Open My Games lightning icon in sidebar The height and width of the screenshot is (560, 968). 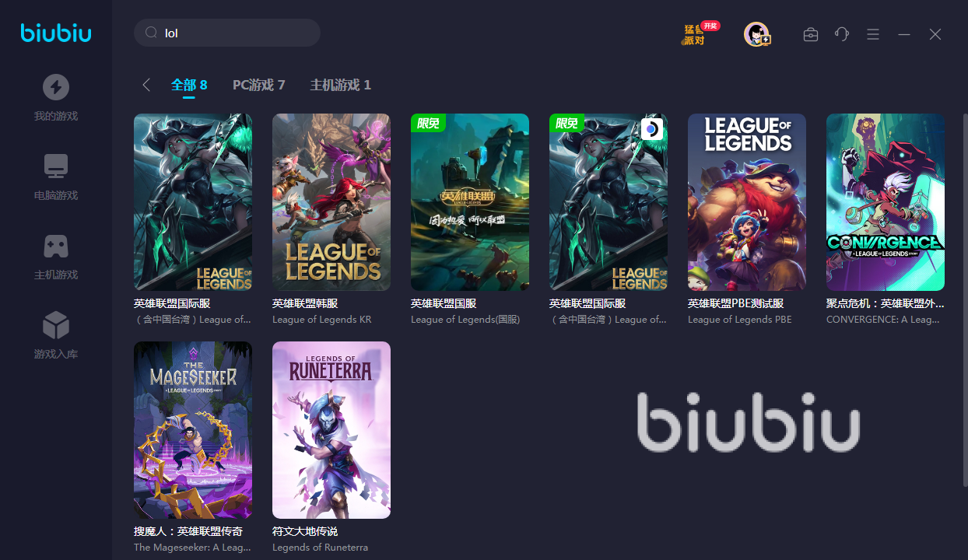56,87
